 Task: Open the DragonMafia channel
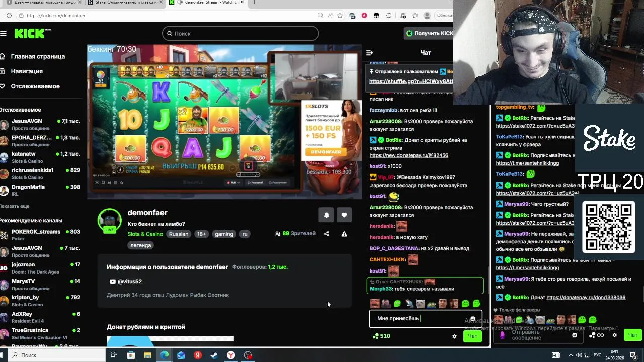[40, 190]
